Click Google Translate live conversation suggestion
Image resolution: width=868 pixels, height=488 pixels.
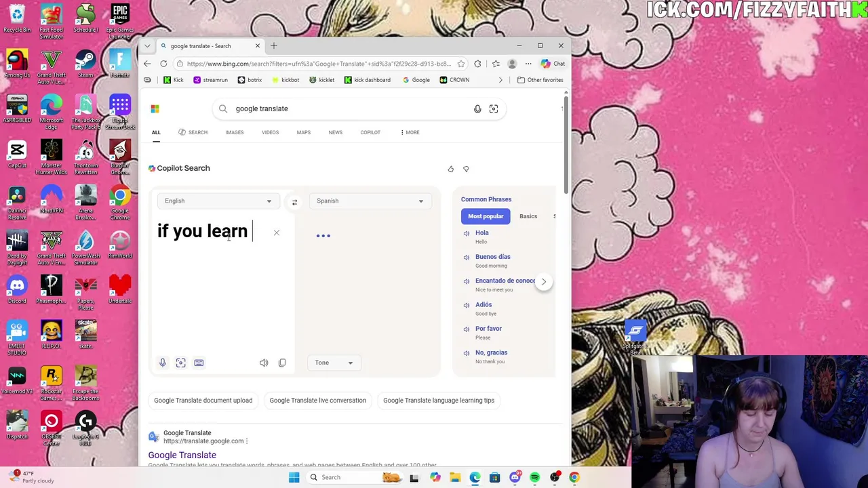point(317,401)
